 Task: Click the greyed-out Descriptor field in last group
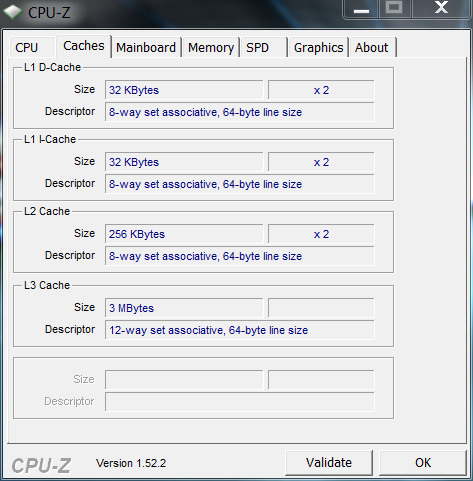240,402
